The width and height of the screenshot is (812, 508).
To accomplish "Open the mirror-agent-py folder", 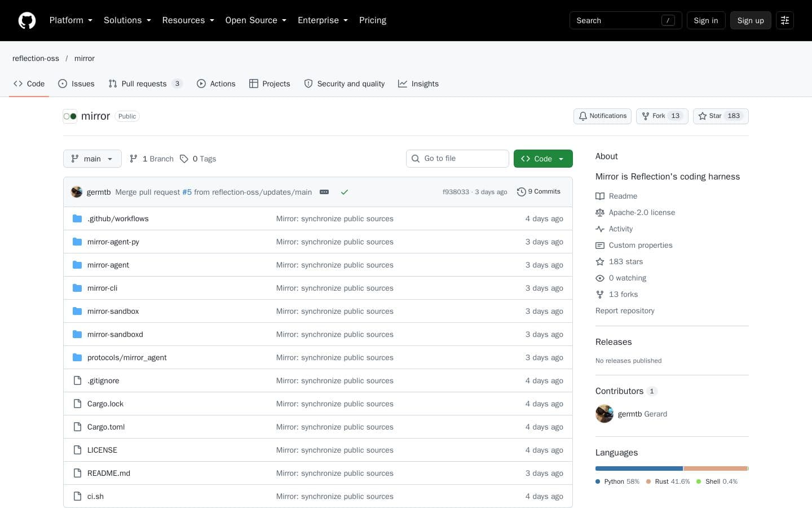I will (x=113, y=242).
